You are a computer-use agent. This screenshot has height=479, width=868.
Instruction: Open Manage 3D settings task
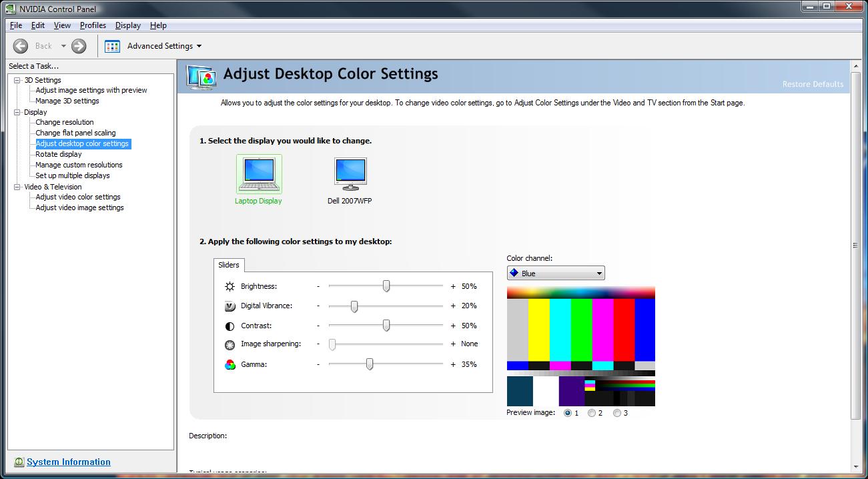(x=67, y=101)
